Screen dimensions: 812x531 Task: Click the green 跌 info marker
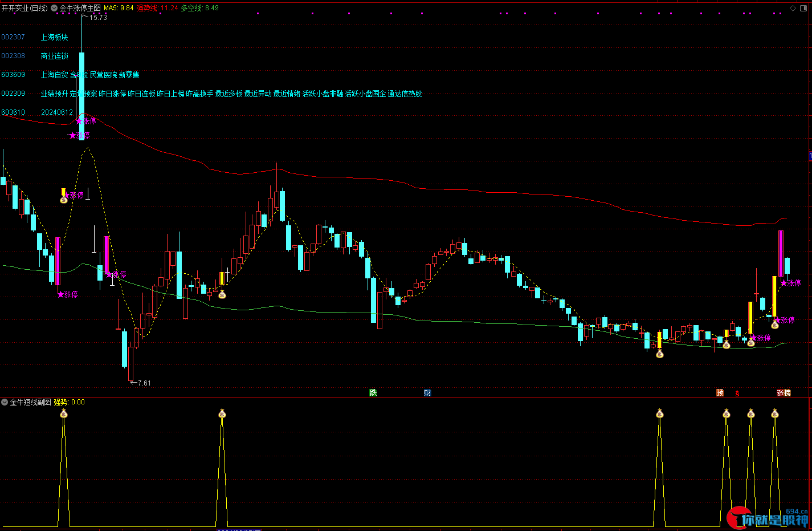click(x=373, y=392)
